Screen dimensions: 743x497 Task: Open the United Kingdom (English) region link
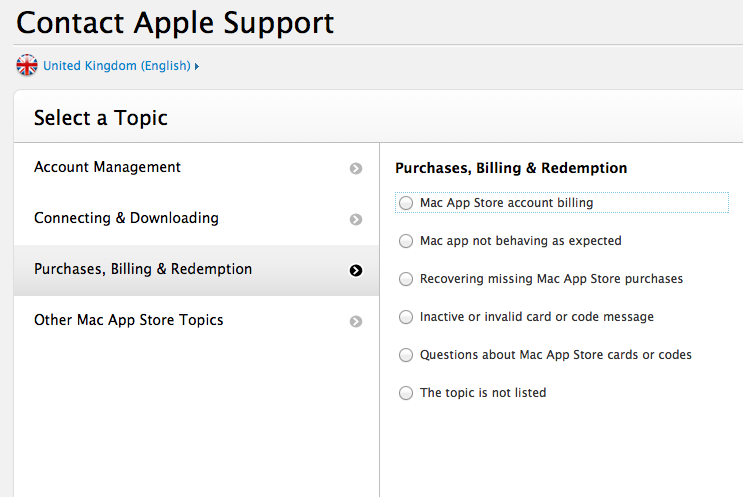point(117,65)
